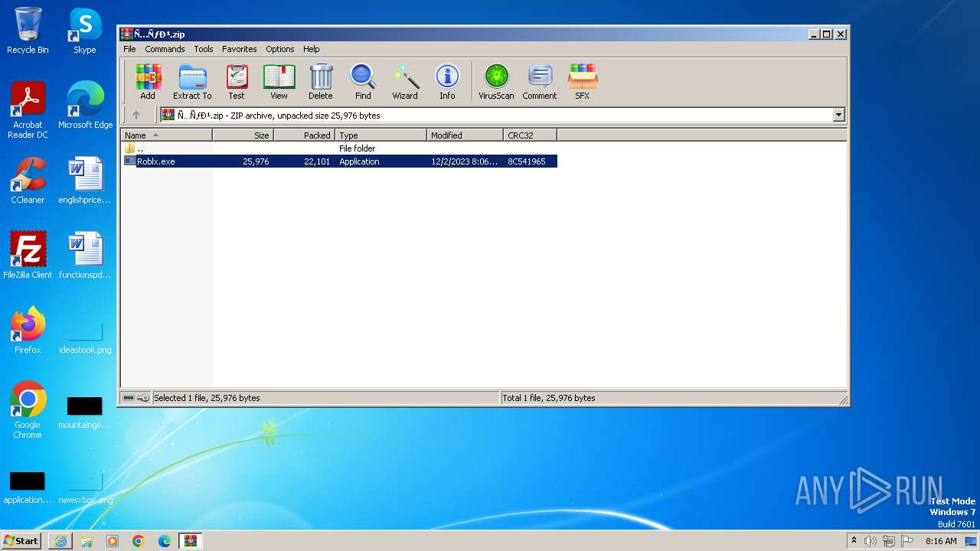Screen dimensions: 980x551
Task: Select the functionspd Word document
Action: click(x=85, y=256)
